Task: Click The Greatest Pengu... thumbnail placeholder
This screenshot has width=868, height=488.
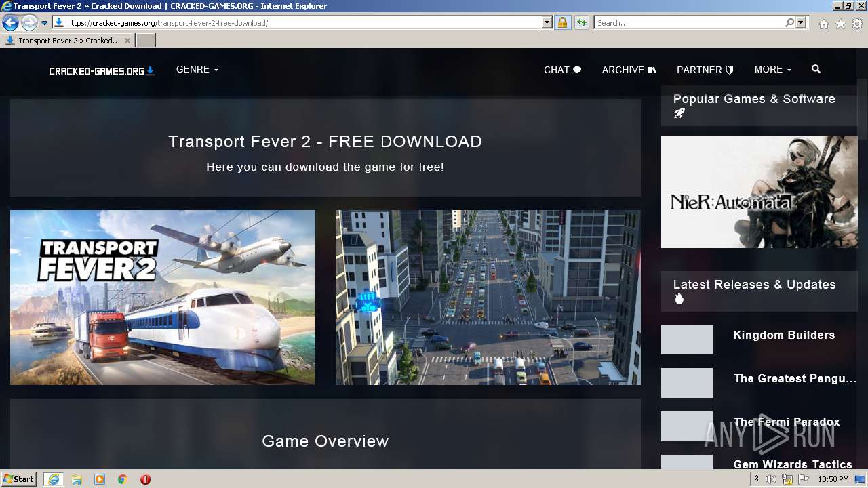Action: pyautogui.click(x=687, y=383)
